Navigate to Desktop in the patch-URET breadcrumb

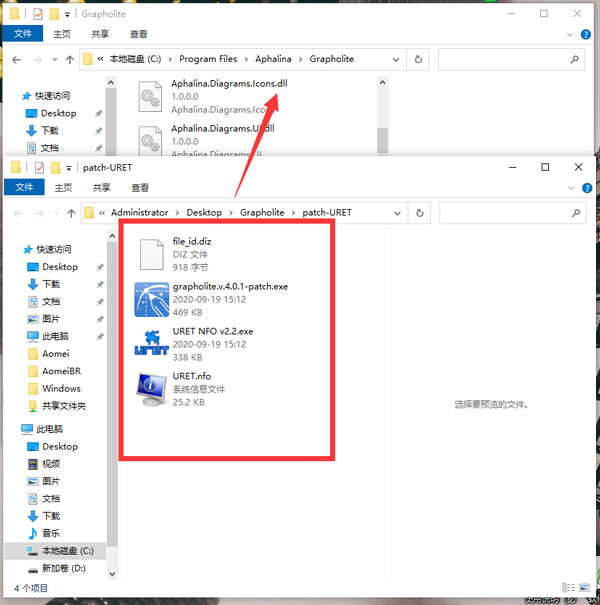(x=204, y=213)
